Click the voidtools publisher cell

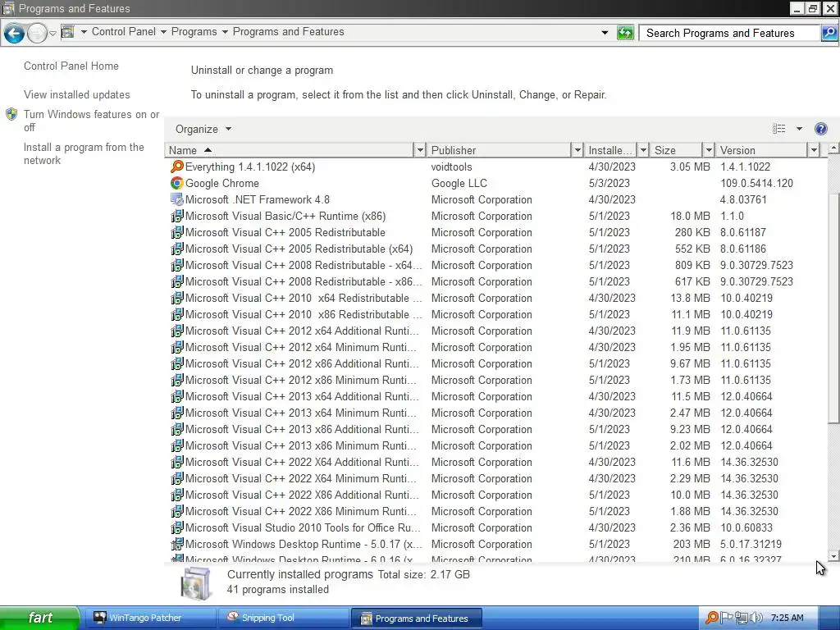(x=452, y=167)
